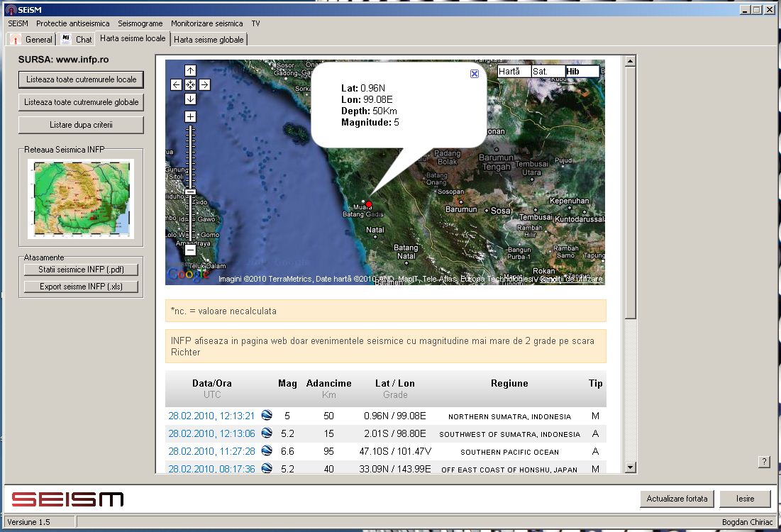Screen dimensions: 781x532
Task: Pan the map down with arrow
Action: coord(190,99)
